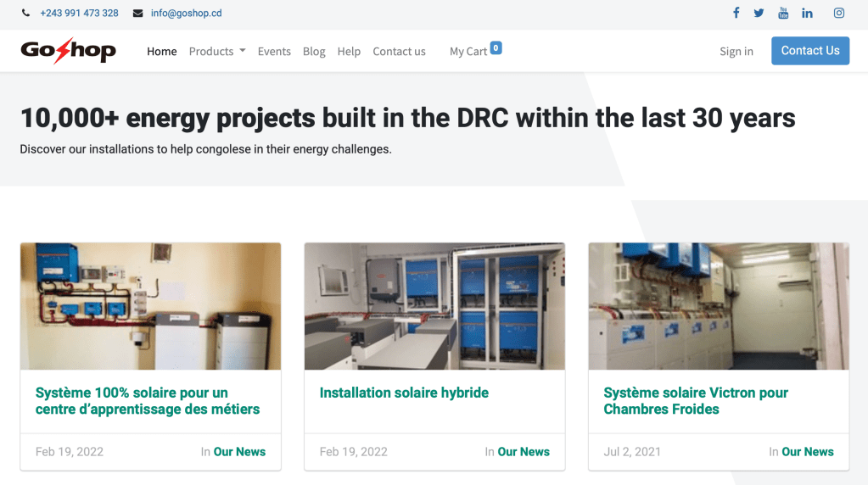
Task: Click Our News on the Jul 2, 2021 card
Action: [807, 452]
